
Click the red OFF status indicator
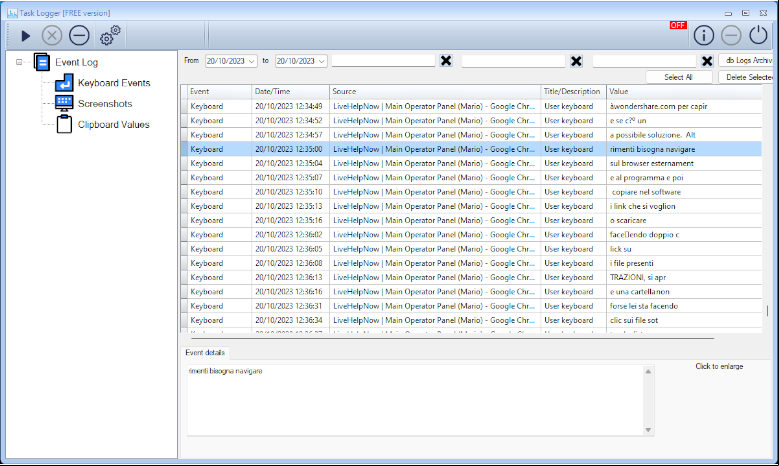click(678, 25)
